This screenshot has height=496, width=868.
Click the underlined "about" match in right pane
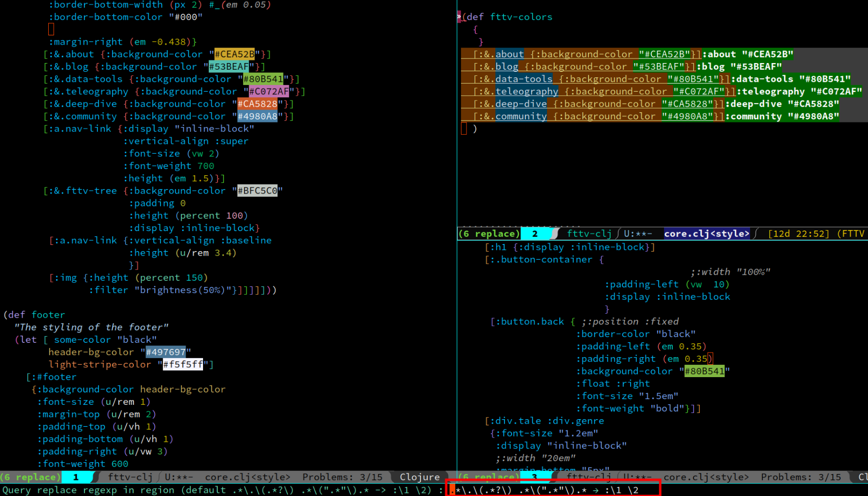(509, 54)
